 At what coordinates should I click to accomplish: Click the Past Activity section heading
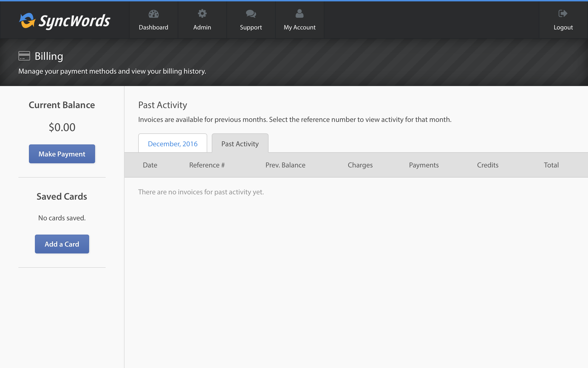point(163,105)
